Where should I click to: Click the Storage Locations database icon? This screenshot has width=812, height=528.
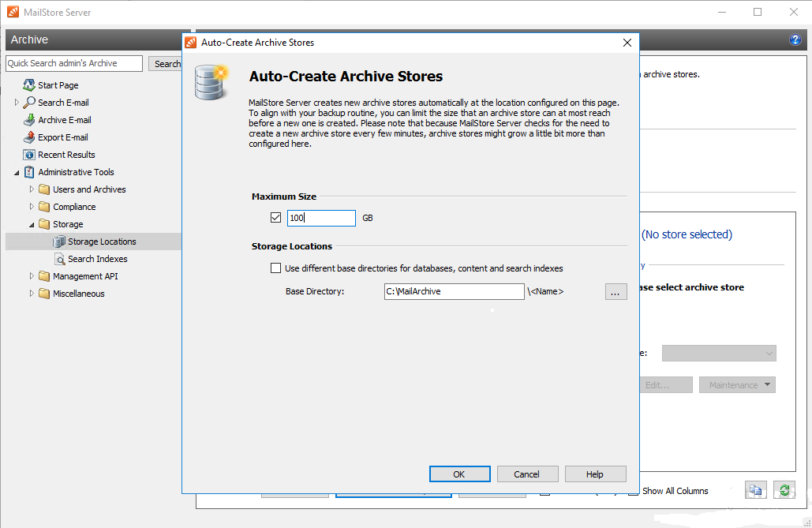[59, 242]
